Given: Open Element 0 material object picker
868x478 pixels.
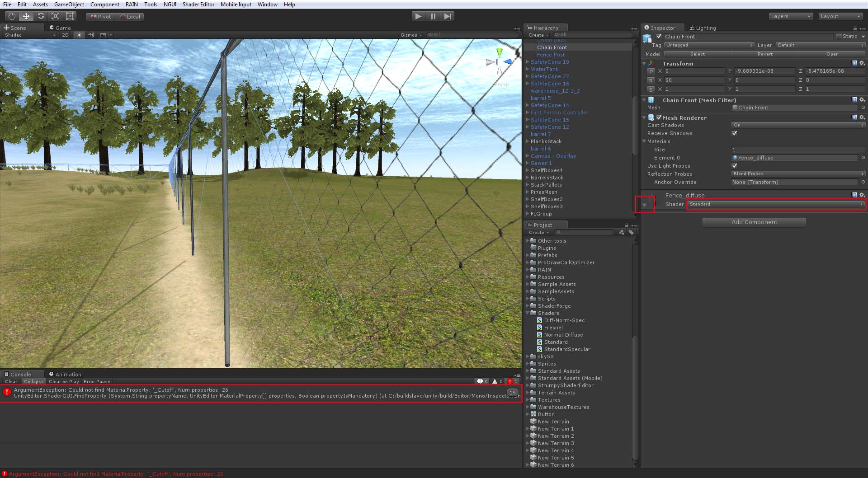Looking at the screenshot, I should [x=863, y=158].
